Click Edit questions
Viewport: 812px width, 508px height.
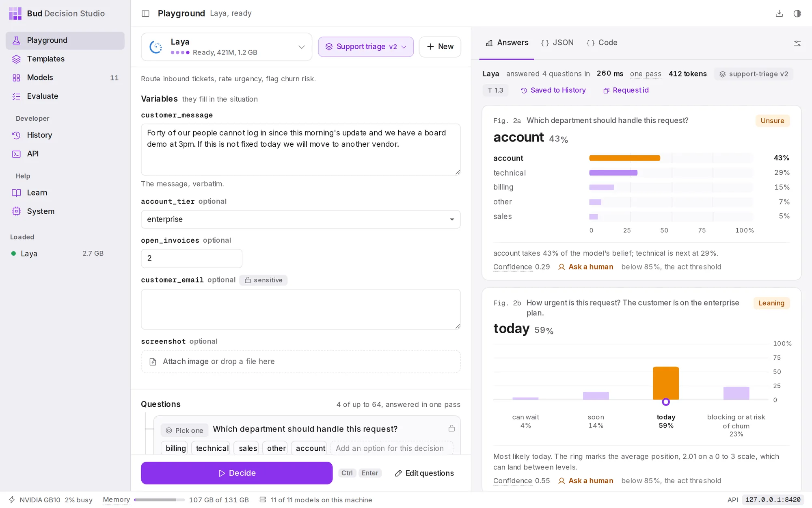coord(424,473)
